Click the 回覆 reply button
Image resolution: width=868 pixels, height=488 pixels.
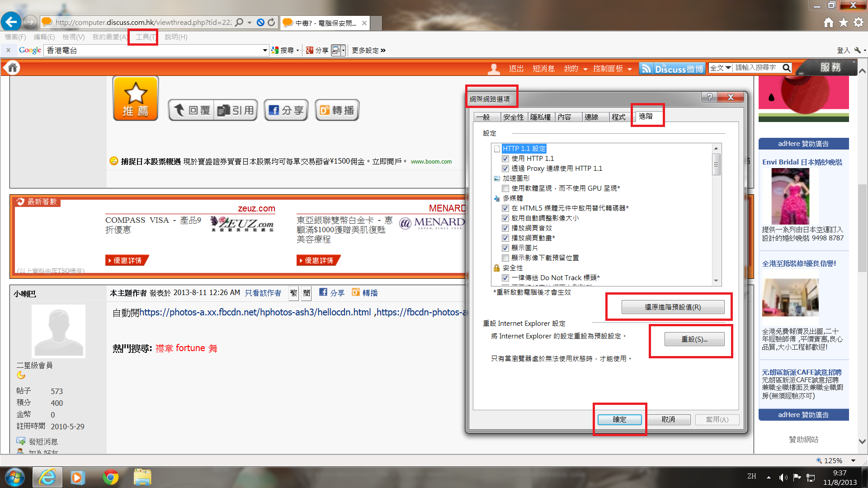[x=192, y=110]
